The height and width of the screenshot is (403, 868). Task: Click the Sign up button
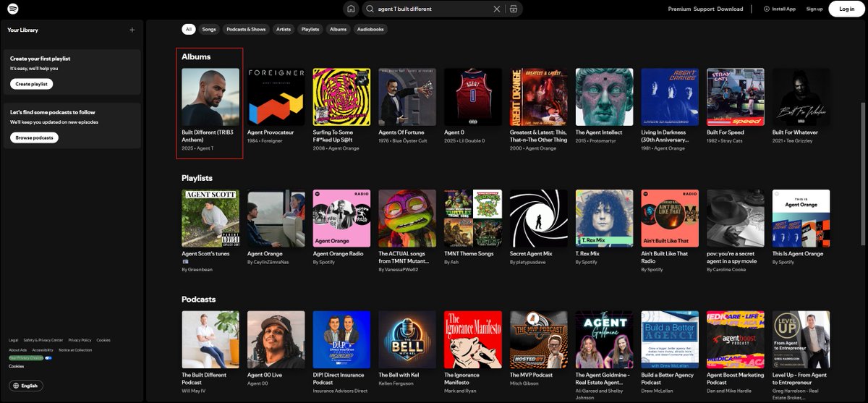click(x=814, y=9)
